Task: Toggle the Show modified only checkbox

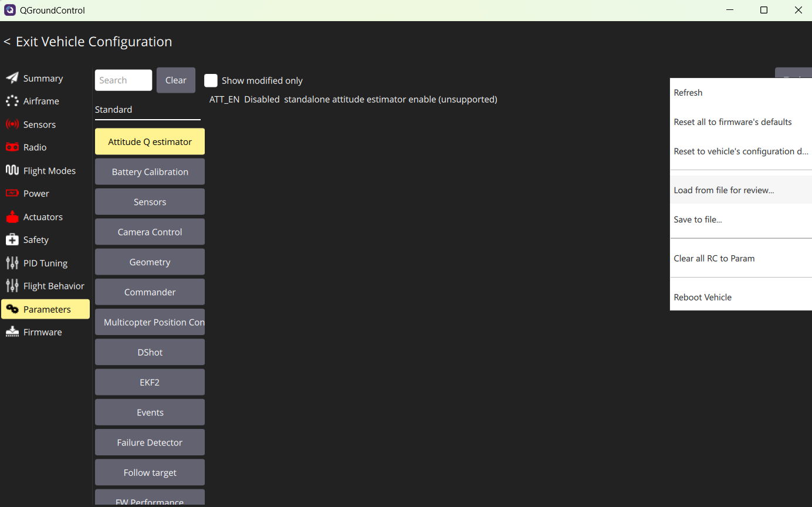Action: (x=211, y=80)
